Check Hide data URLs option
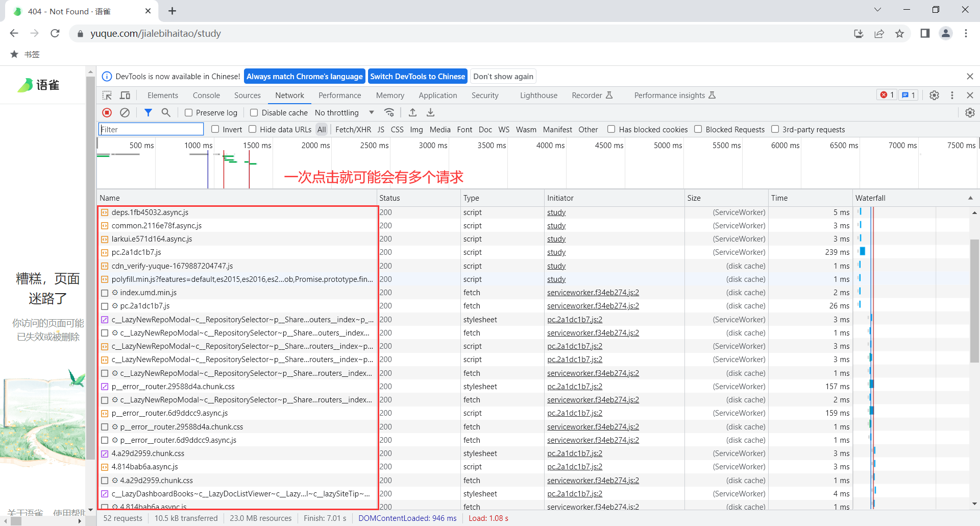Screen dimensions: 980x526 [x=252, y=129]
